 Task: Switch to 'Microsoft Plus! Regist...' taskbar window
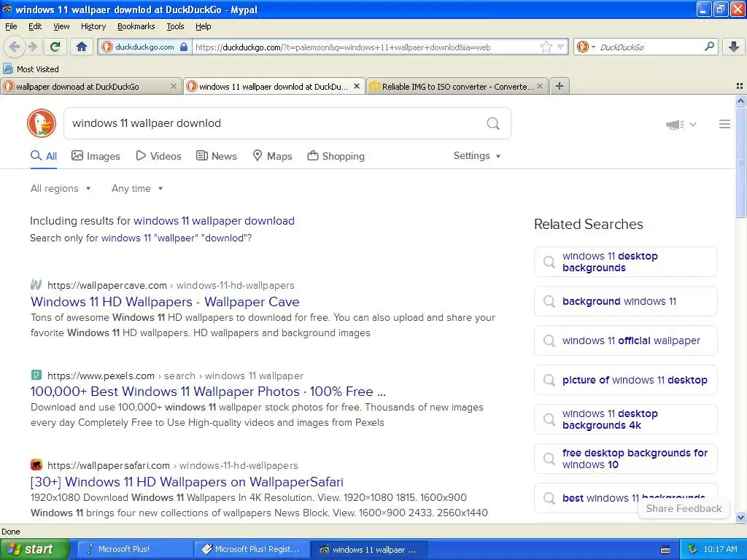(x=252, y=550)
